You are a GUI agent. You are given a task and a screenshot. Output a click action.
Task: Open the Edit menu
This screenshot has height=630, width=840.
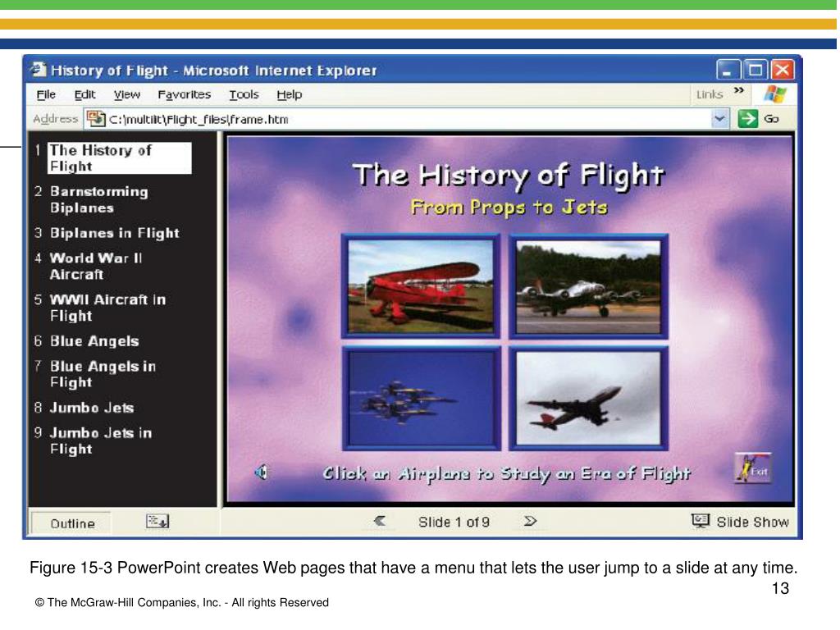point(84,95)
